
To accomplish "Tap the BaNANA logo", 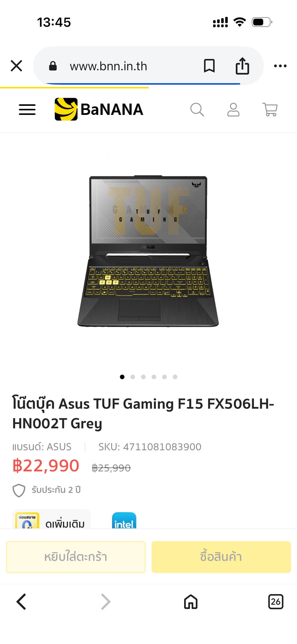I will 99,109.
